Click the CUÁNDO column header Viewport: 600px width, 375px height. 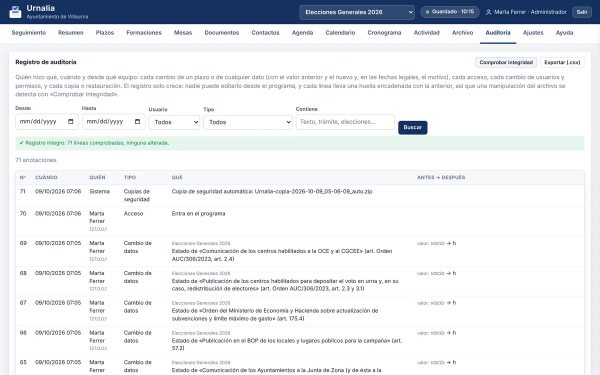(46, 178)
